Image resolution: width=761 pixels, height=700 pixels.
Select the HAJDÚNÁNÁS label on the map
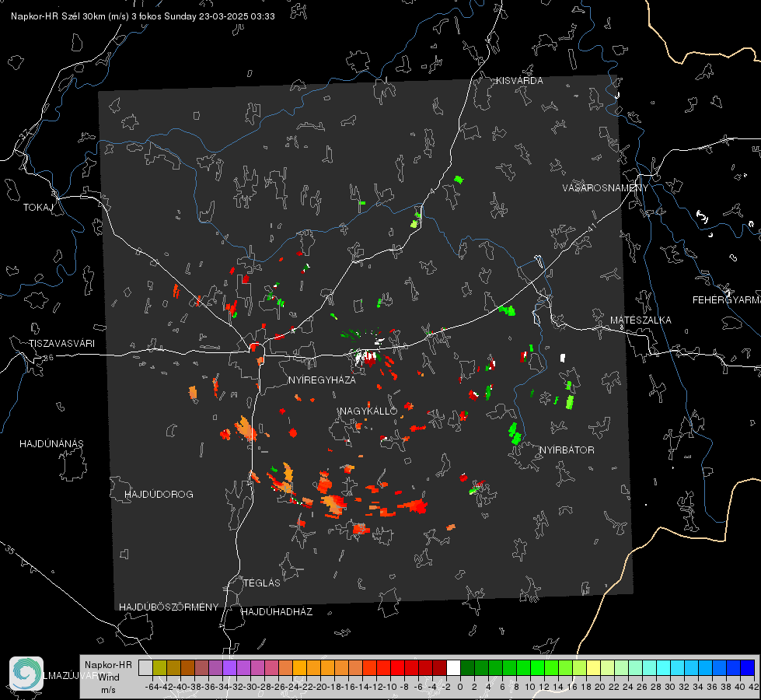coord(51,443)
